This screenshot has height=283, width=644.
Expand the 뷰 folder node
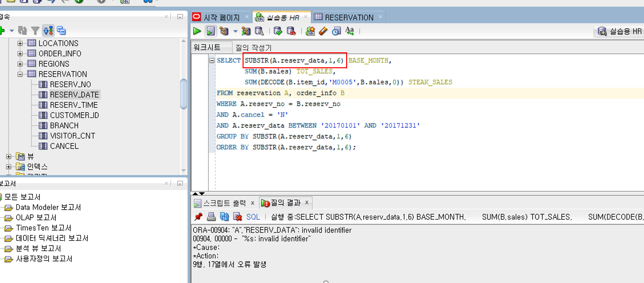click(x=8, y=156)
